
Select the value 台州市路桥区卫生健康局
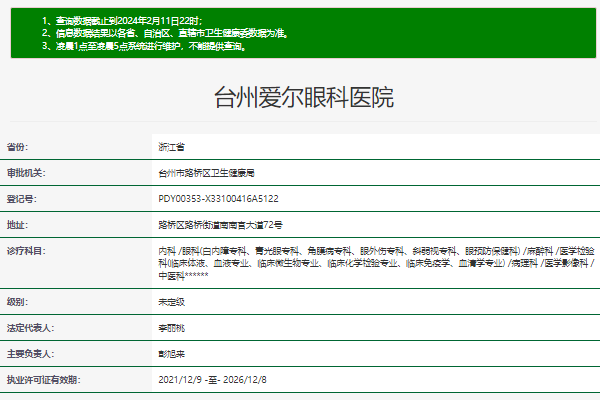pos(209,172)
